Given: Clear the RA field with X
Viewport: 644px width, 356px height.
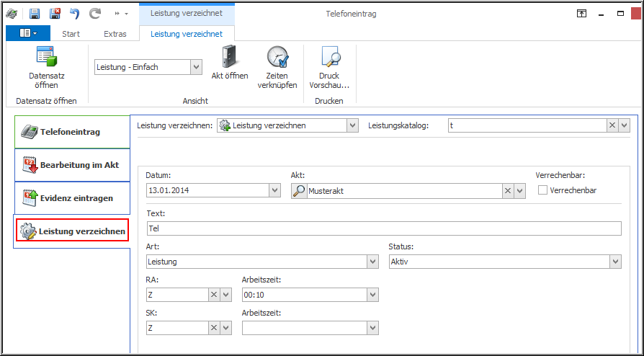Looking at the screenshot, I should [x=213, y=295].
